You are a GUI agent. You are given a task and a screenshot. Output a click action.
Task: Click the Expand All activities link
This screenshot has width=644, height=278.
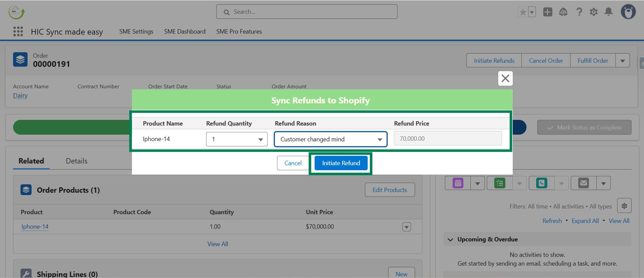tap(585, 221)
